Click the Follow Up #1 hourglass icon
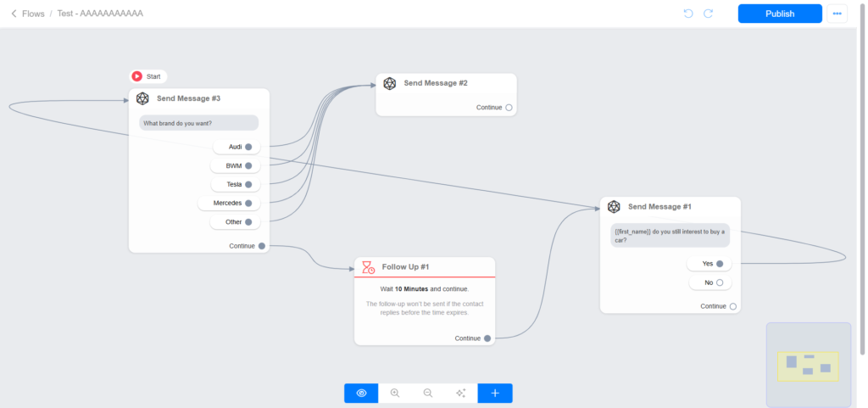The height and width of the screenshot is (408, 868). tap(368, 267)
